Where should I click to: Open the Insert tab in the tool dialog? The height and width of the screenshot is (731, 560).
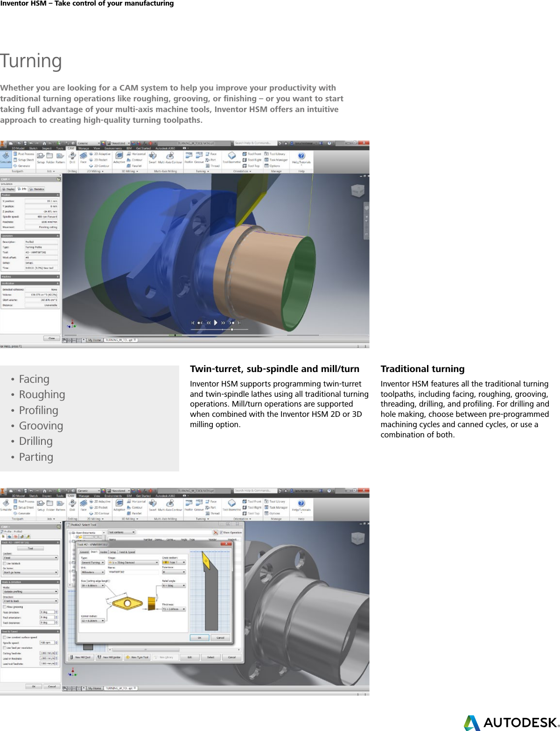click(x=95, y=552)
